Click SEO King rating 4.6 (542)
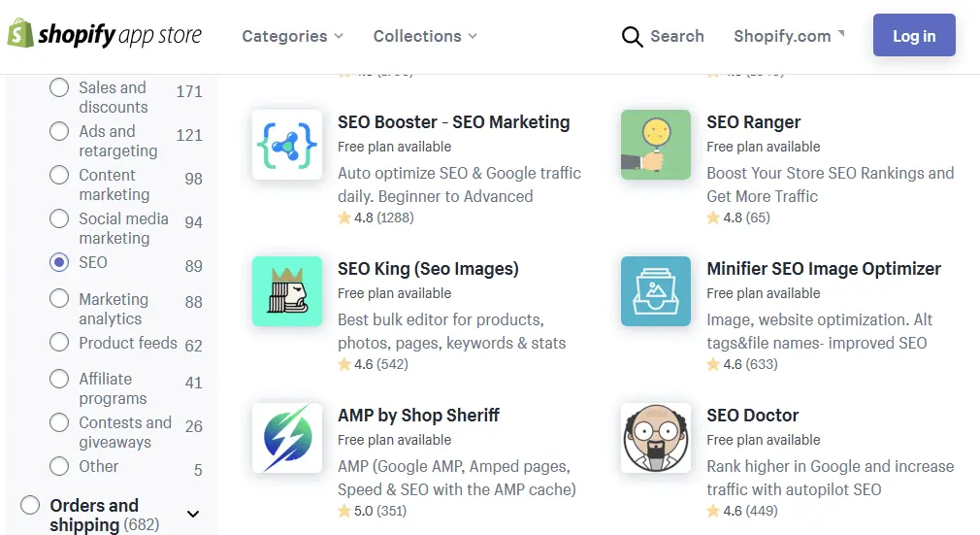This screenshot has height=535, width=980. [374, 364]
